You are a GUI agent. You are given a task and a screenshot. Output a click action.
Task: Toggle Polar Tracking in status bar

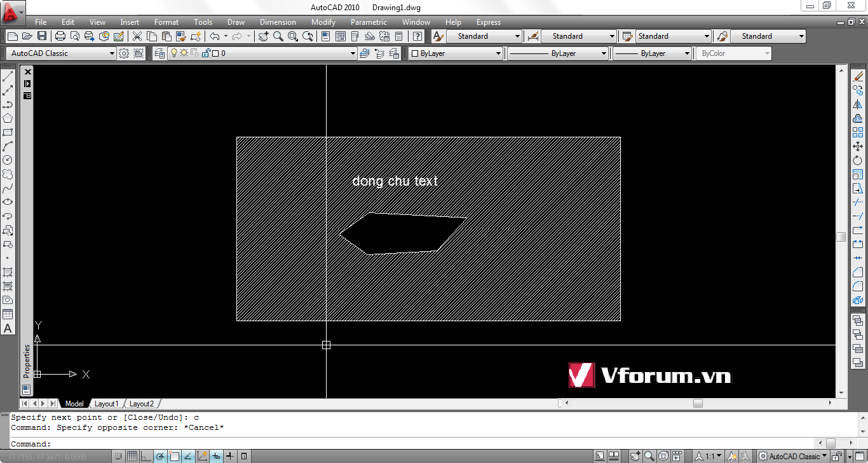click(x=160, y=456)
